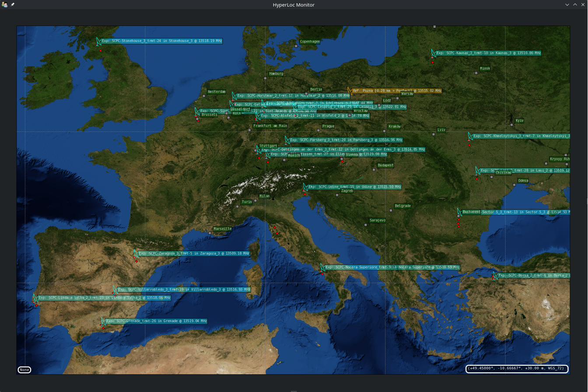Click the WGS_72 coordinate readout box
588x392 pixels.
pyautogui.click(x=517, y=369)
